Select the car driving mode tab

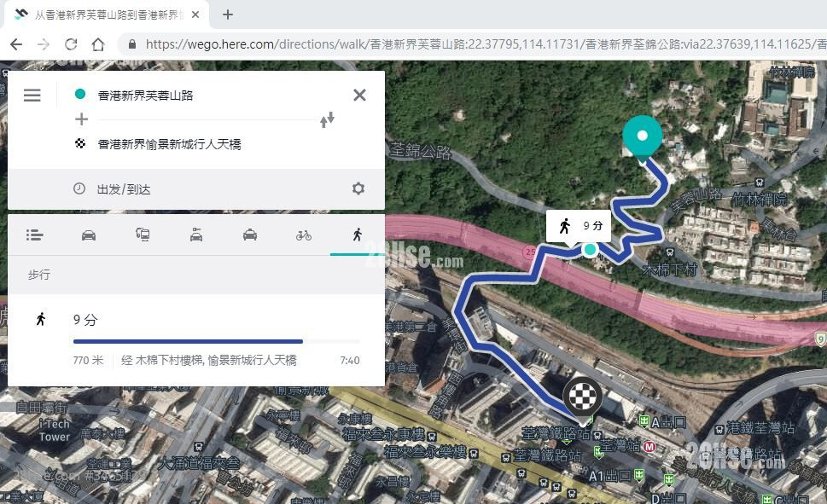[89, 235]
